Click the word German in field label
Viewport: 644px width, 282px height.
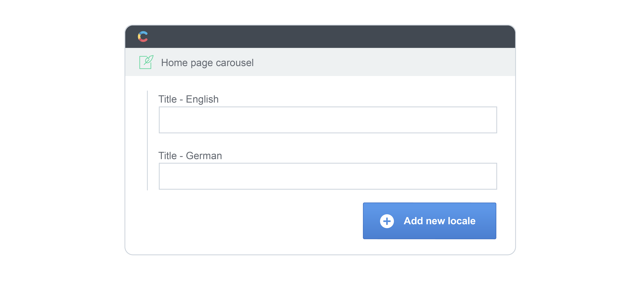[x=204, y=156]
